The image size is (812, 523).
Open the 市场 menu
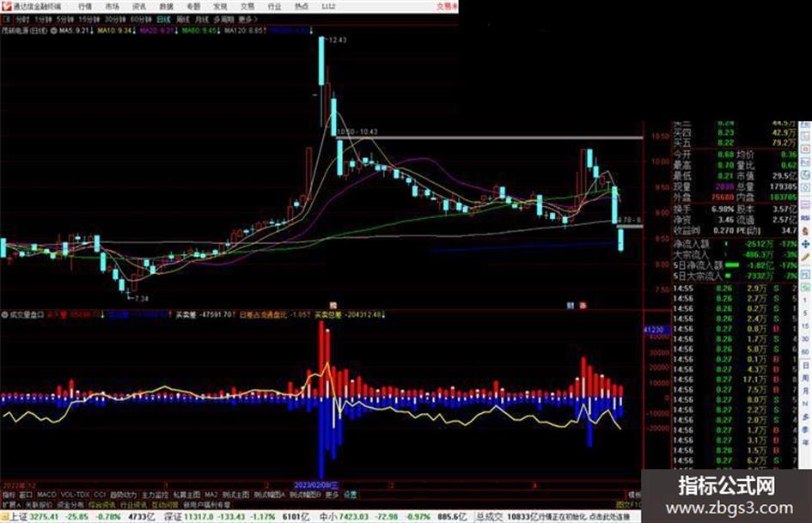pyautogui.click(x=112, y=7)
